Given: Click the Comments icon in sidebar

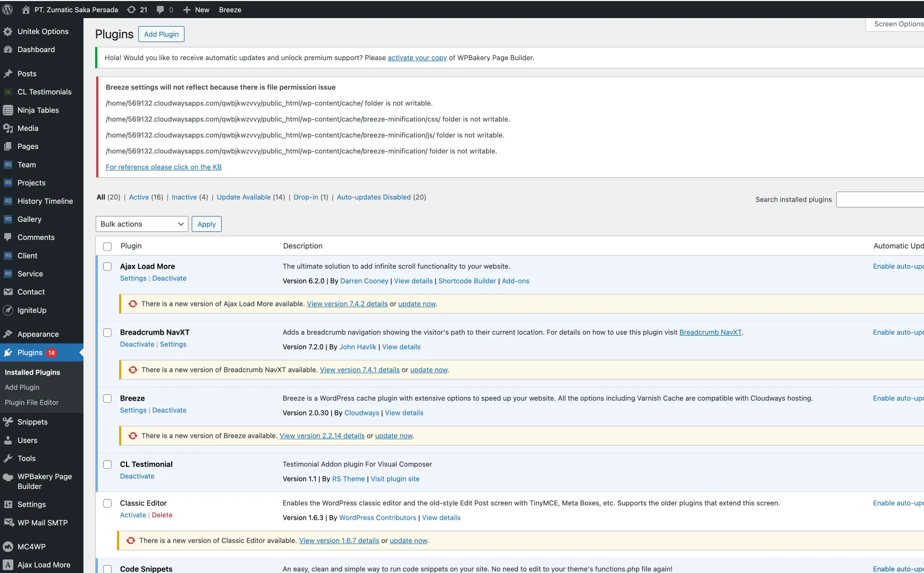Looking at the screenshot, I should [x=8, y=237].
